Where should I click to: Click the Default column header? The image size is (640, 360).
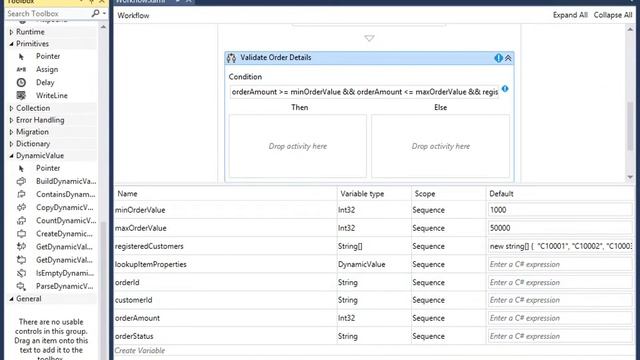(x=501, y=194)
